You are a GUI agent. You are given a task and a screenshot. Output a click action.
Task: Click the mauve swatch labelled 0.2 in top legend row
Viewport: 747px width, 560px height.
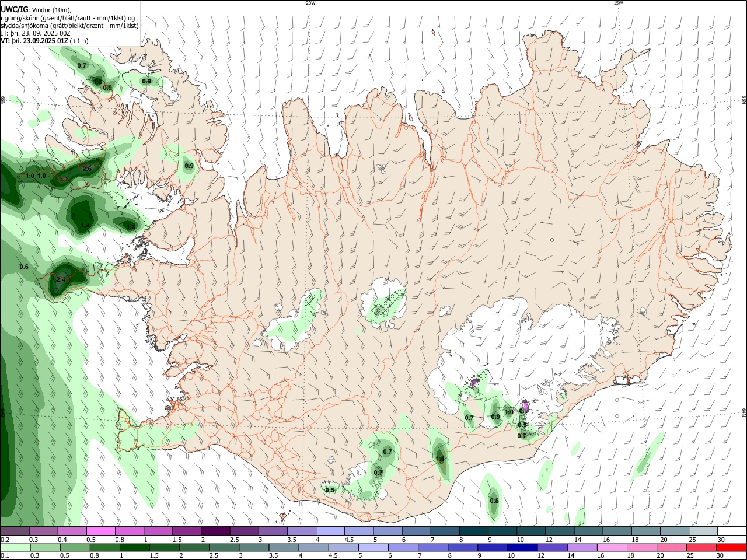pos(15,531)
